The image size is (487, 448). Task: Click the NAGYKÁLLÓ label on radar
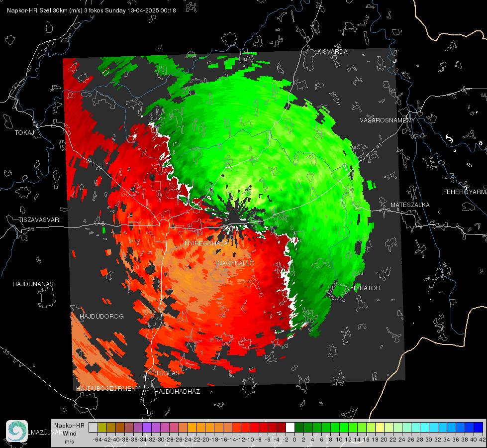pyautogui.click(x=236, y=263)
